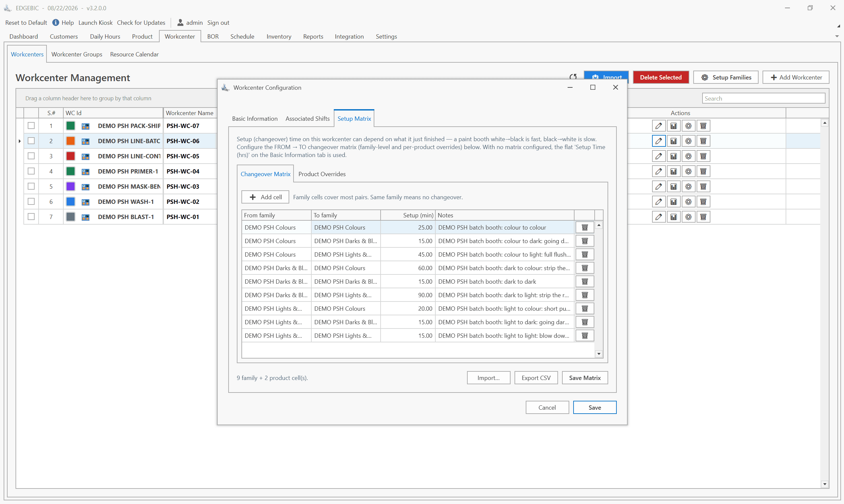The height and width of the screenshot is (504, 844).
Task: Click the matrix Import... button
Action: pos(488,378)
